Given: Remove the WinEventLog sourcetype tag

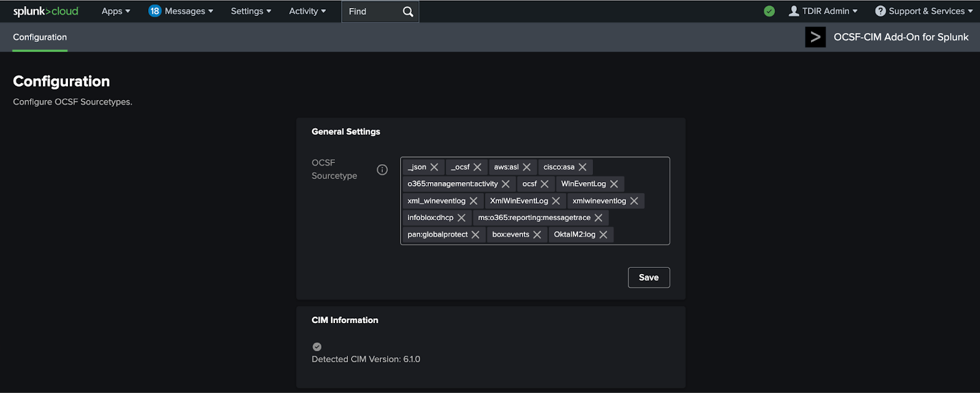Looking at the screenshot, I should pos(614,184).
